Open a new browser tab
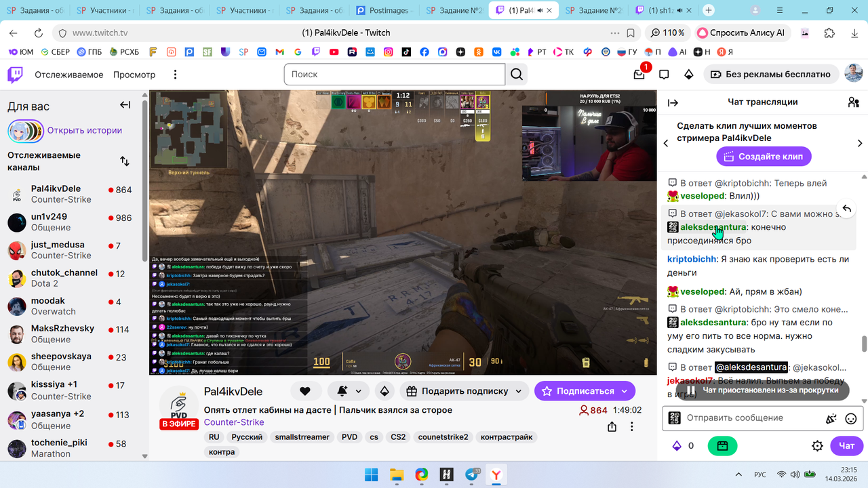 coord(709,10)
